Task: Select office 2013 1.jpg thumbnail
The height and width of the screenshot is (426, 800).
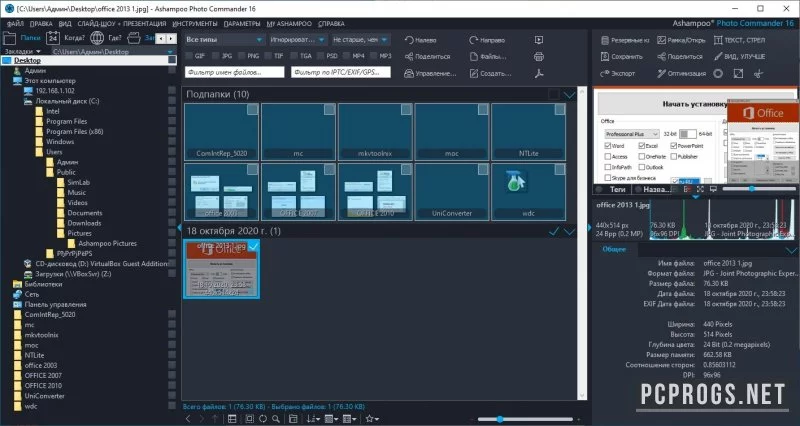Action: [221, 269]
